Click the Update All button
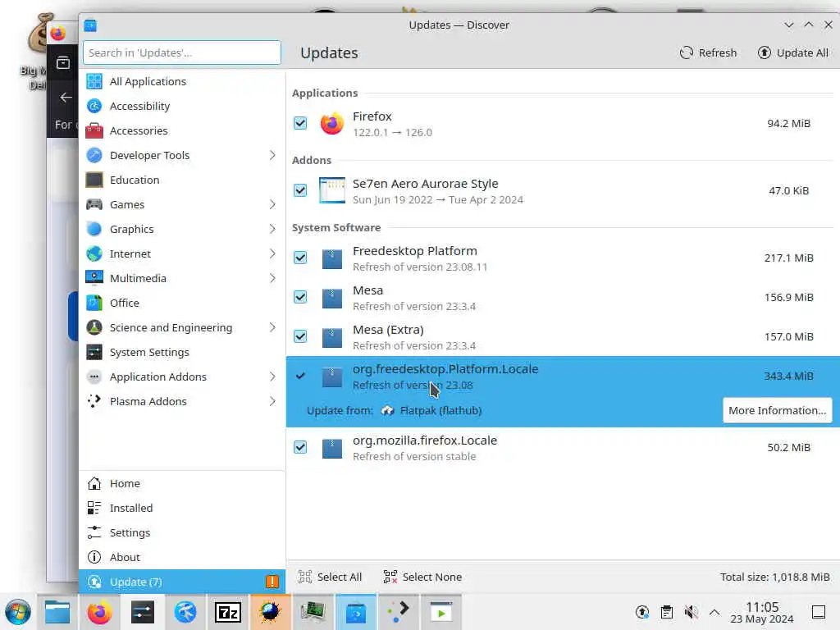Viewport: 840px width, 630px height. (793, 53)
